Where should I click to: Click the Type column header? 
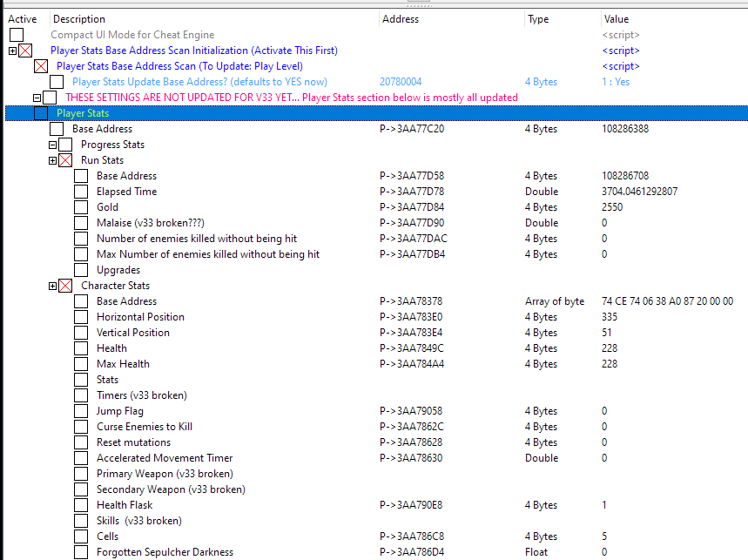click(539, 19)
